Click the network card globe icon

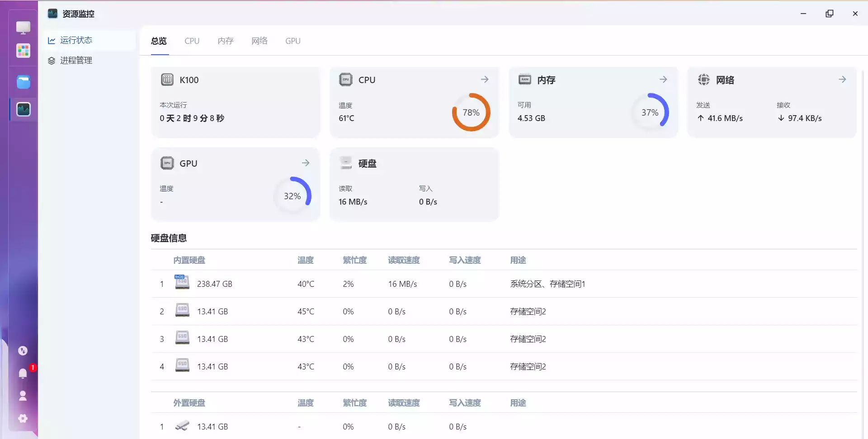[x=704, y=79]
